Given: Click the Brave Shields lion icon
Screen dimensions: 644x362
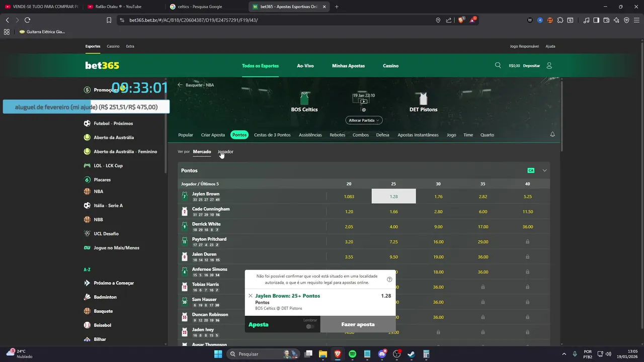Looking at the screenshot, I should pyautogui.click(x=460, y=20).
